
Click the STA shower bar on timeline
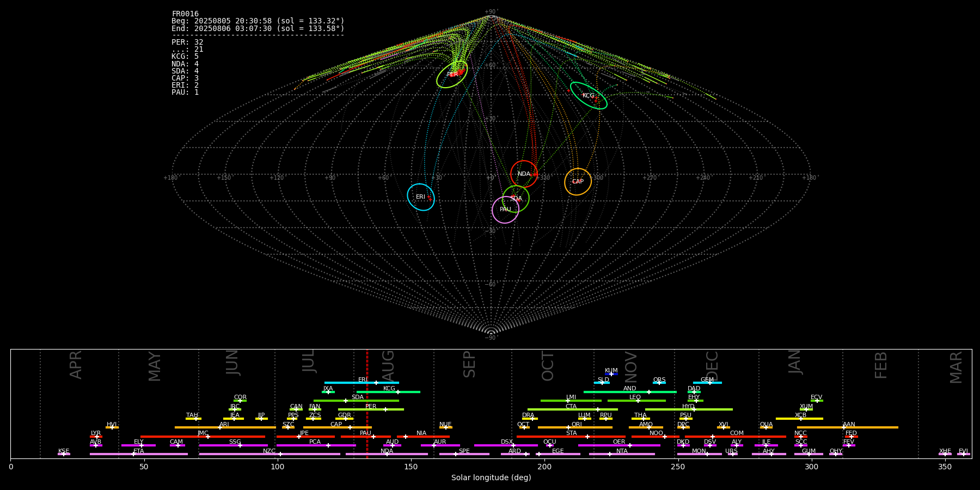(571, 437)
